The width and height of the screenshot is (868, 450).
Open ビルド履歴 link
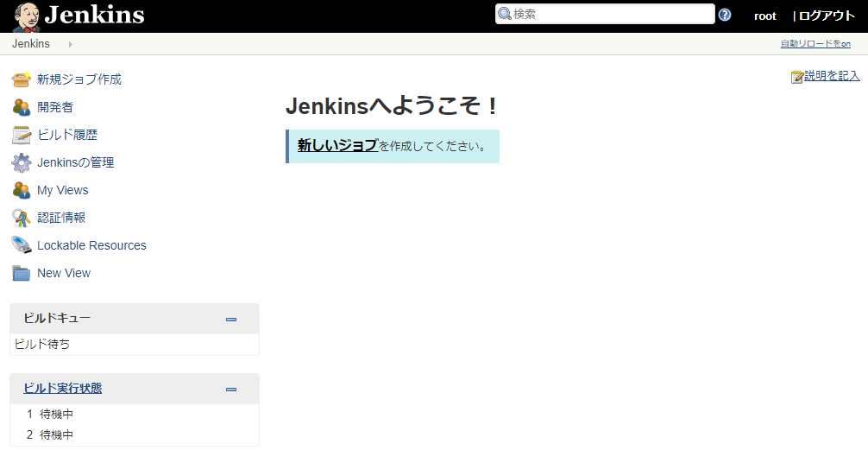tap(67, 135)
